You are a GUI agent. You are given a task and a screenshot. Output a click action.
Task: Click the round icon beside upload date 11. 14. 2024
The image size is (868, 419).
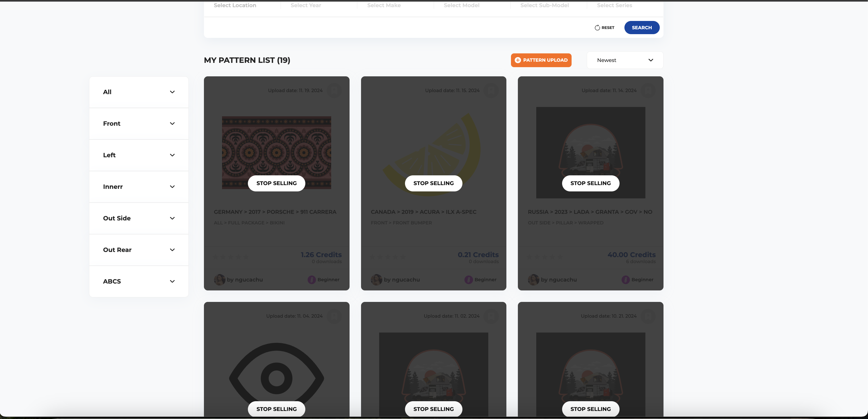pyautogui.click(x=648, y=90)
